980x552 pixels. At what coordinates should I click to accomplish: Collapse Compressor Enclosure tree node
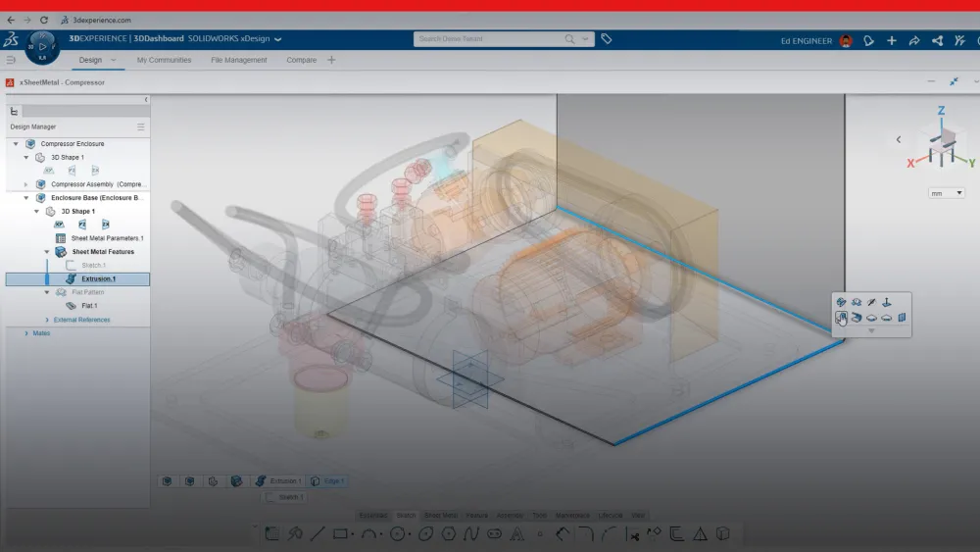pos(16,144)
